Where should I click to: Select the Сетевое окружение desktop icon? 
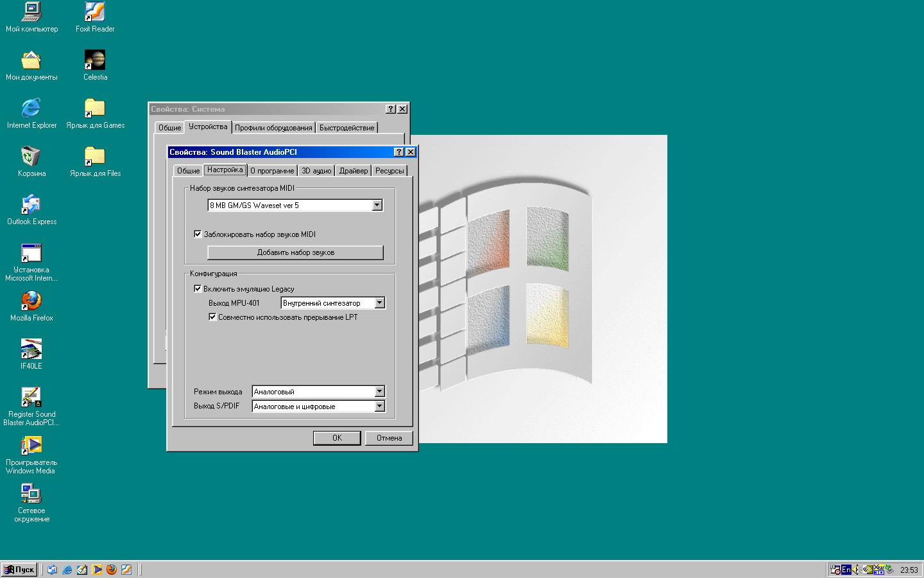(31, 503)
